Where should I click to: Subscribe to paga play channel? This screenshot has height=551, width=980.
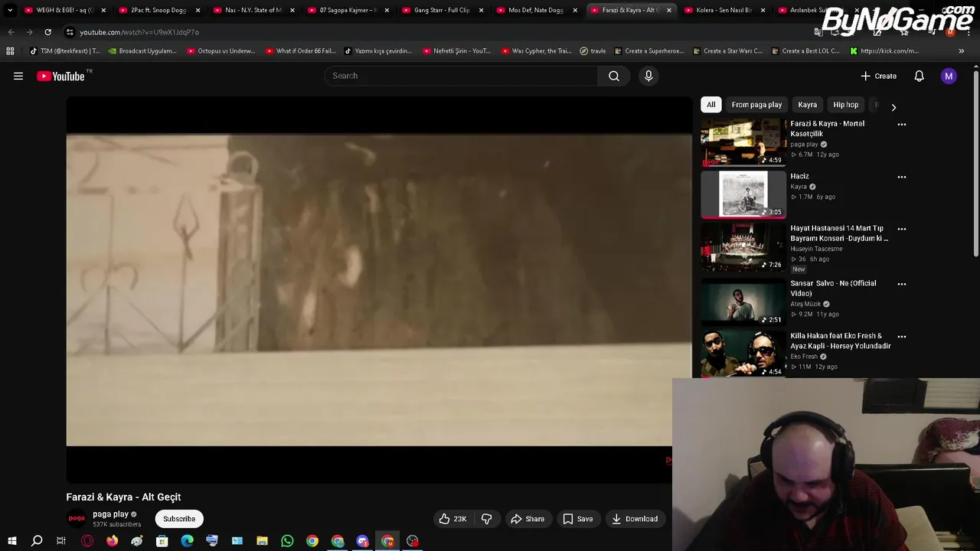(179, 519)
